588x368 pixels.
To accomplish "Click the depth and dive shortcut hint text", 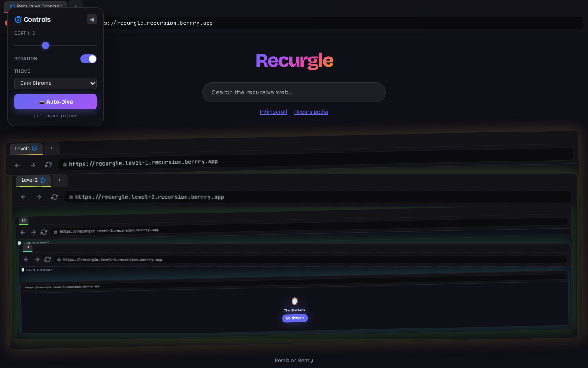I will [56, 116].
